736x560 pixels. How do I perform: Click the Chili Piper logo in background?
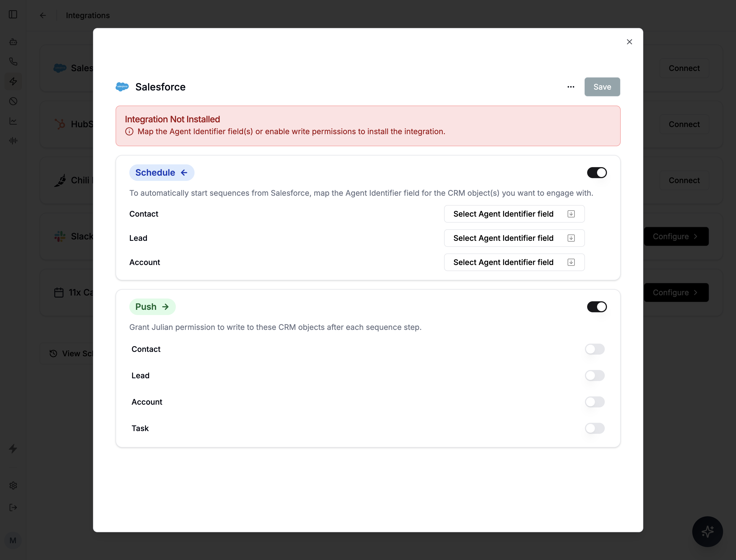[60, 180]
